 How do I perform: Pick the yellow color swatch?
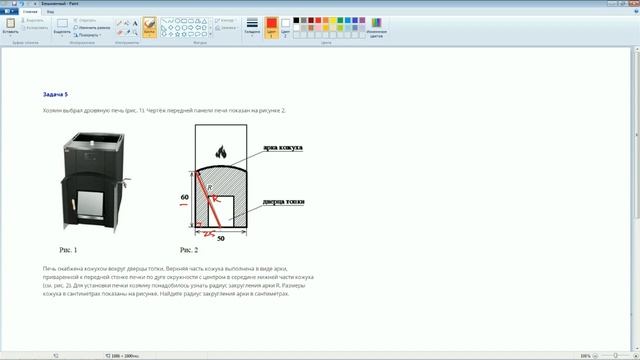[x=333, y=20]
